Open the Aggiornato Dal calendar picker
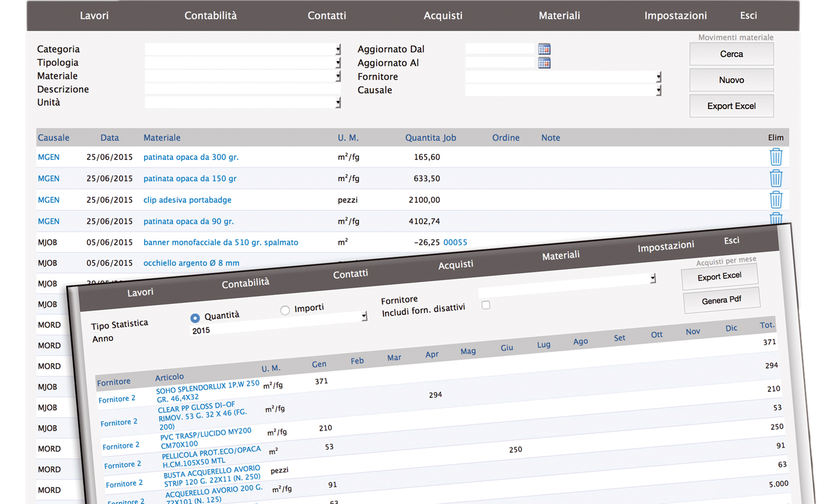 click(x=544, y=49)
